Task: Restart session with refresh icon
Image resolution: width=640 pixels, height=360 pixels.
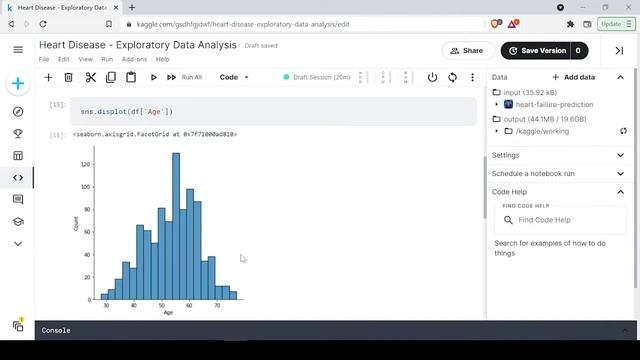Action: tap(452, 77)
